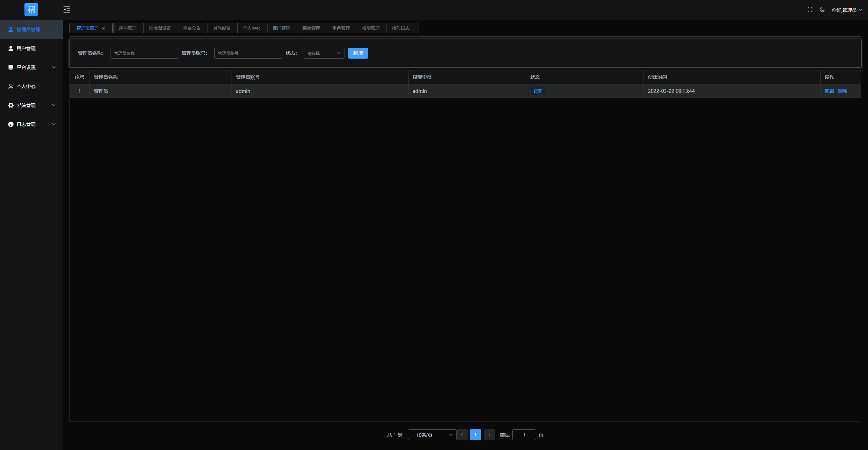The width and height of the screenshot is (868, 450).
Task: Click the 编辑 link for admin row
Action: (x=829, y=91)
